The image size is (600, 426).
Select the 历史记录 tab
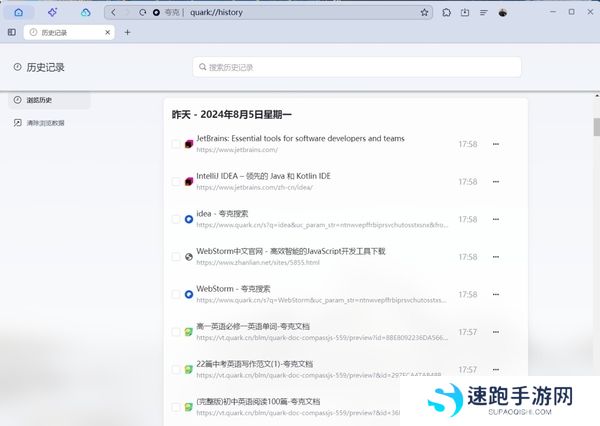[x=69, y=33]
